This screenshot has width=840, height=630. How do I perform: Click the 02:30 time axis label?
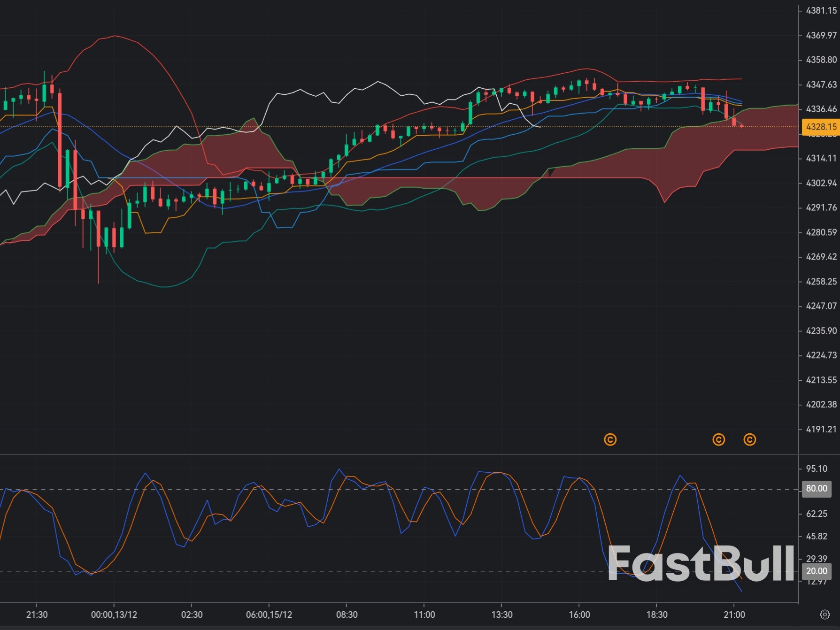tap(192, 615)
